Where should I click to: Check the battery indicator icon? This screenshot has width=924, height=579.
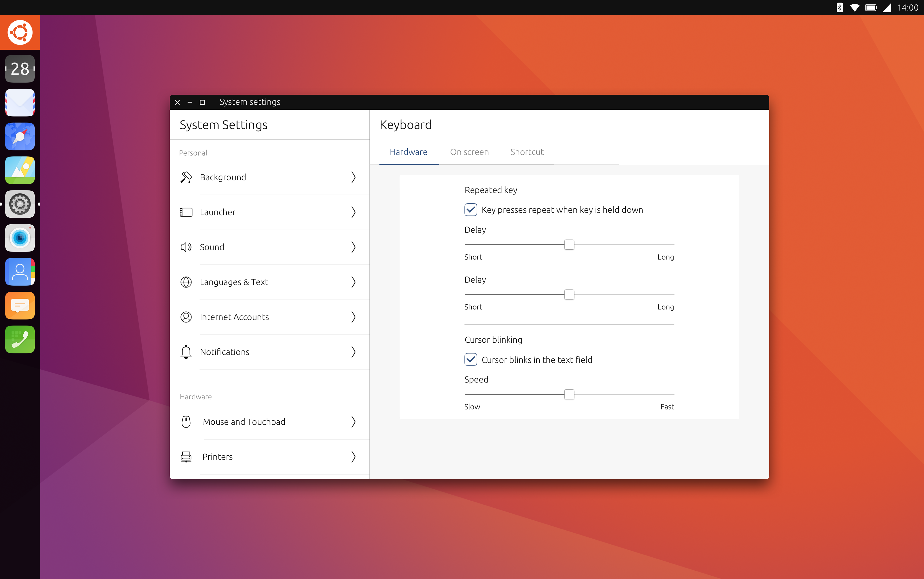(871, 8)
